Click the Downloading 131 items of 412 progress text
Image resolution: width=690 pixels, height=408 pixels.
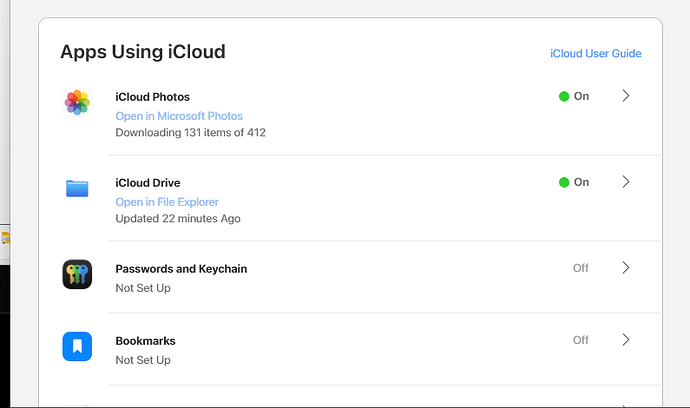point(190,132)
